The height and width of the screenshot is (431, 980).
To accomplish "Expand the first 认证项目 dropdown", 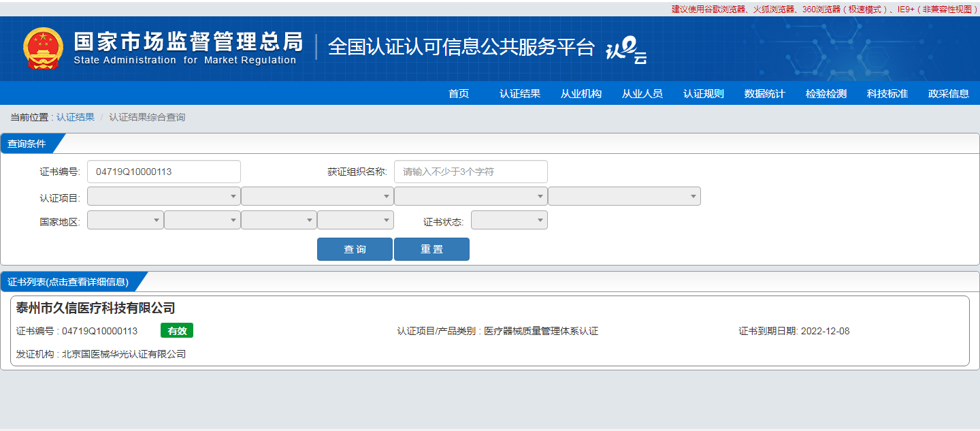I will [164, 196].
